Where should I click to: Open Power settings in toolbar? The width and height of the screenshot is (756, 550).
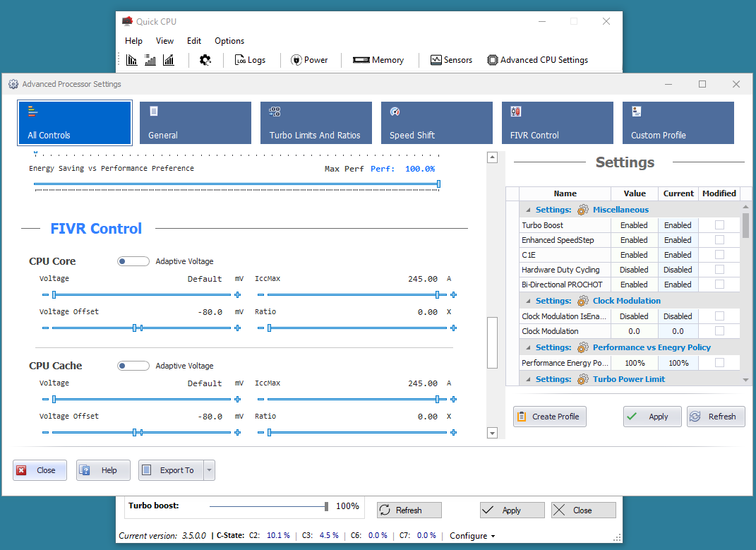(x=309, y=60)
